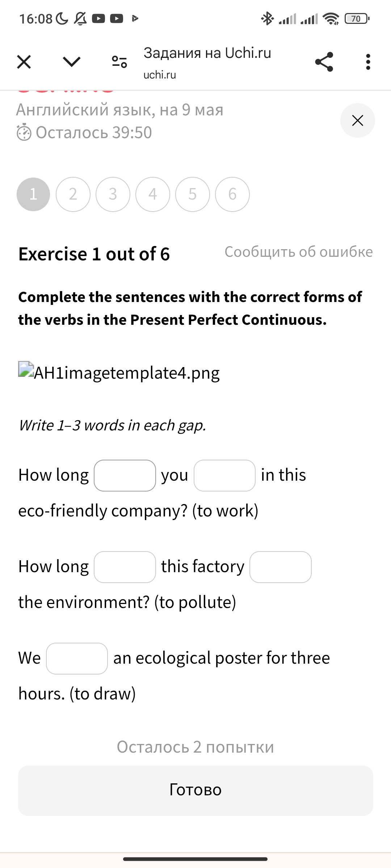
Task: Focus the gap after "this factory"
Action: click(x=281, y=567)
